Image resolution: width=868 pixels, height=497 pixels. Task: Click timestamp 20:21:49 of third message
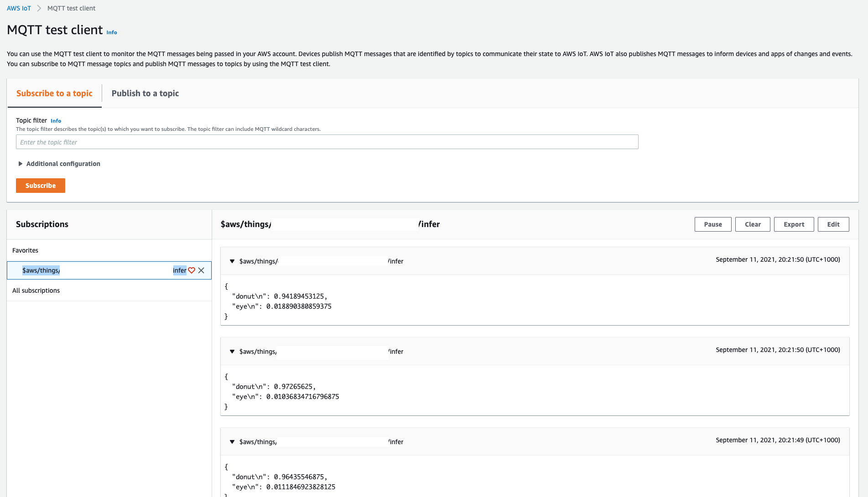778,440
